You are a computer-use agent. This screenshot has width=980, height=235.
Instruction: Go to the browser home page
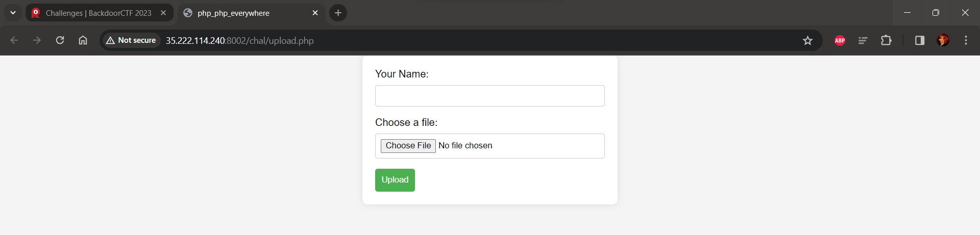(83, 40)
